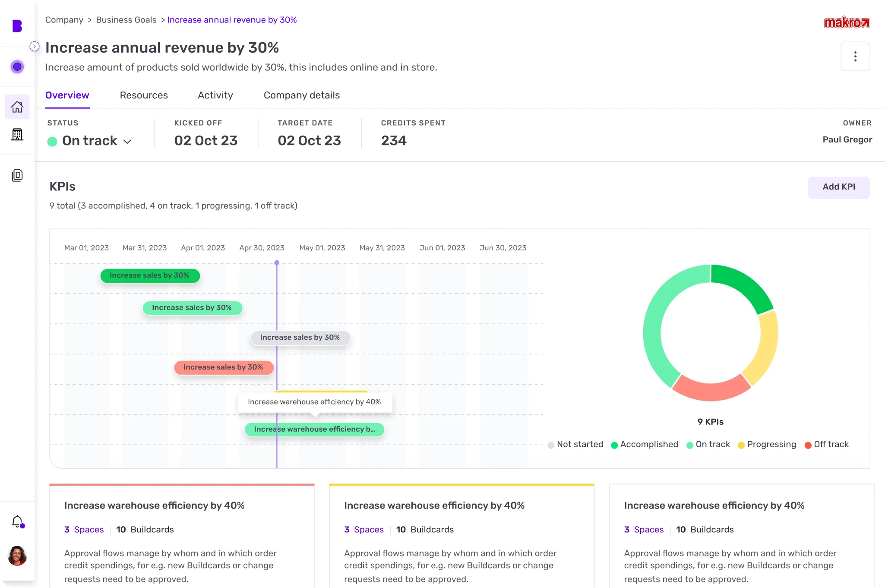Open notifications bell icon
The width and height of the screenshot is (885, 588).
coord(17,522)
